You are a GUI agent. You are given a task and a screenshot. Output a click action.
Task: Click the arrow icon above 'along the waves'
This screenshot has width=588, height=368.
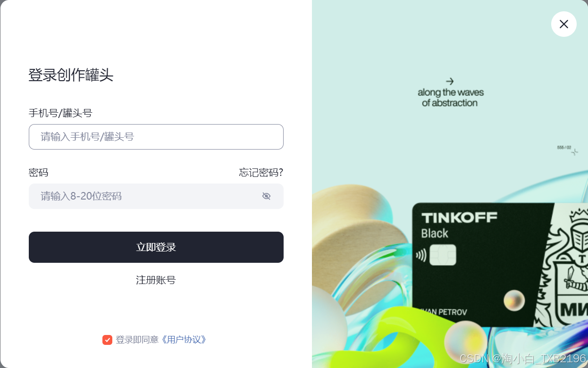click(450, 81)
